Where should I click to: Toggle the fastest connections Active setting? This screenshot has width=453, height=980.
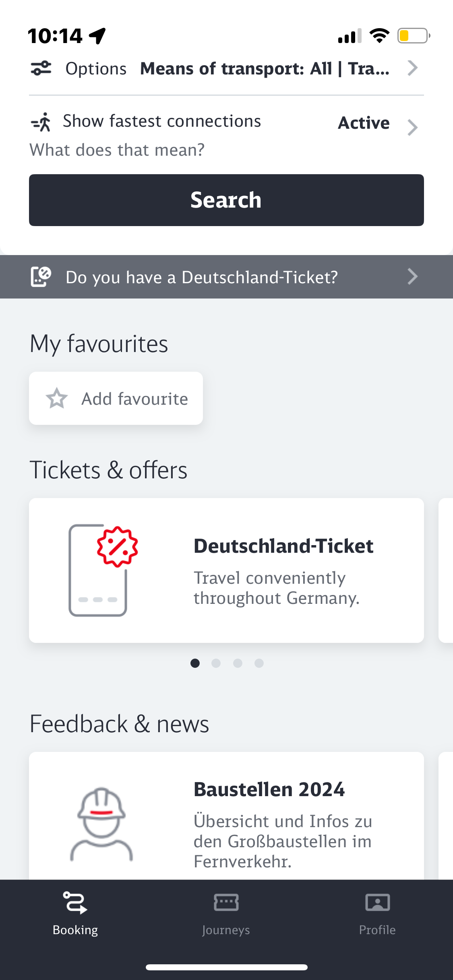pyautogui.click(x=364, y=123)
